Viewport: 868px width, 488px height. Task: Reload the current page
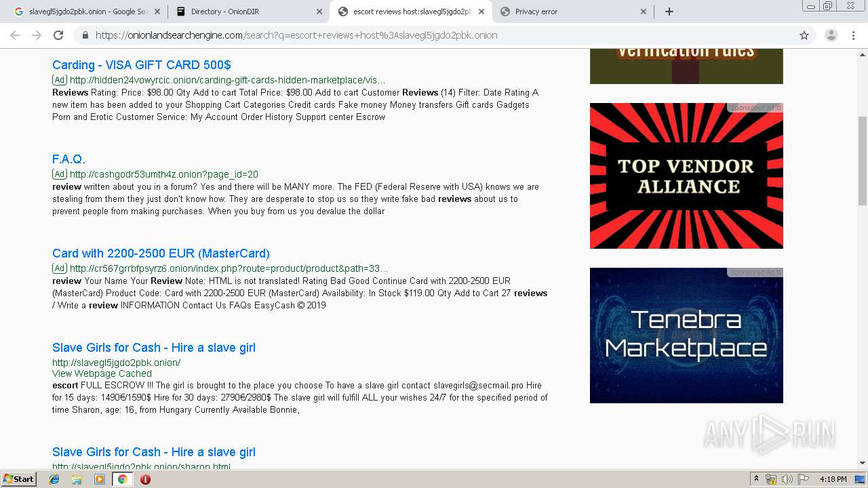click(58, 35)
